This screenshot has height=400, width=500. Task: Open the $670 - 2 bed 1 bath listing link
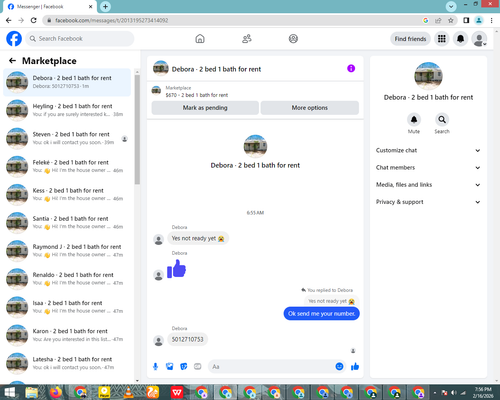tap(197, 95)
